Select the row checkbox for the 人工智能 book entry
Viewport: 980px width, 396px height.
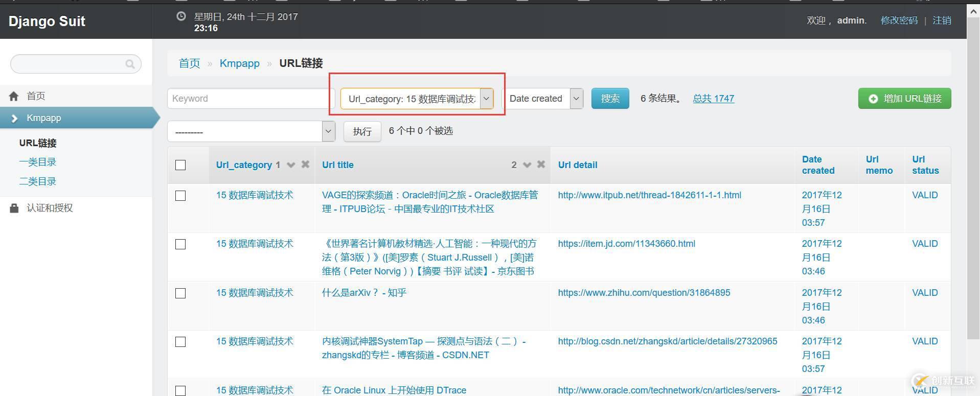tap(180, 244)
